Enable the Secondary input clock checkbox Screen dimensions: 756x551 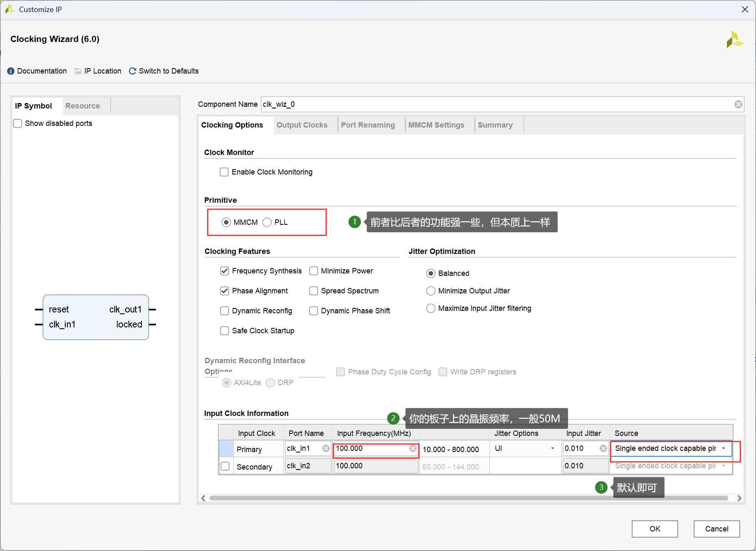(x=225, y=466)
